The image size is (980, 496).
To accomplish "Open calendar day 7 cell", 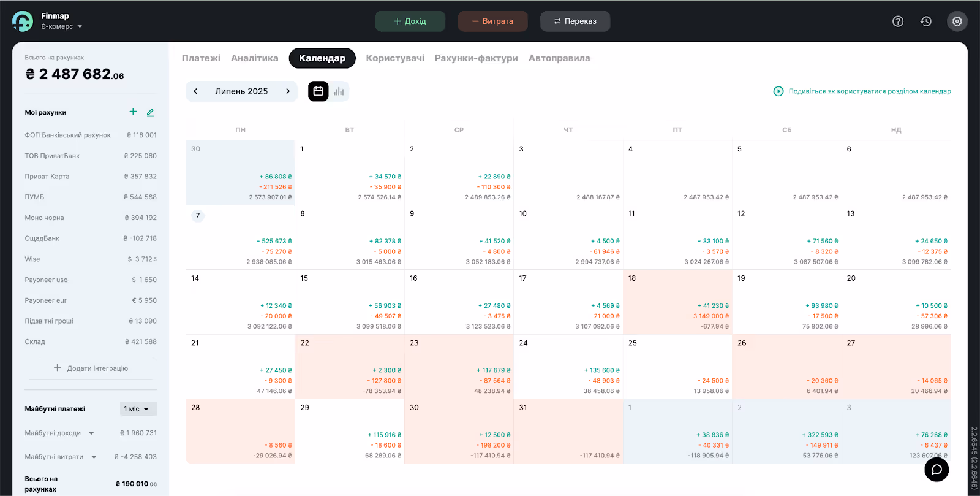I will (241, 237).
